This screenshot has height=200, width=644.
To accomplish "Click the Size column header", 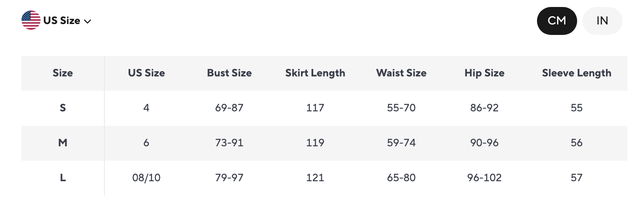I will 63,73.
